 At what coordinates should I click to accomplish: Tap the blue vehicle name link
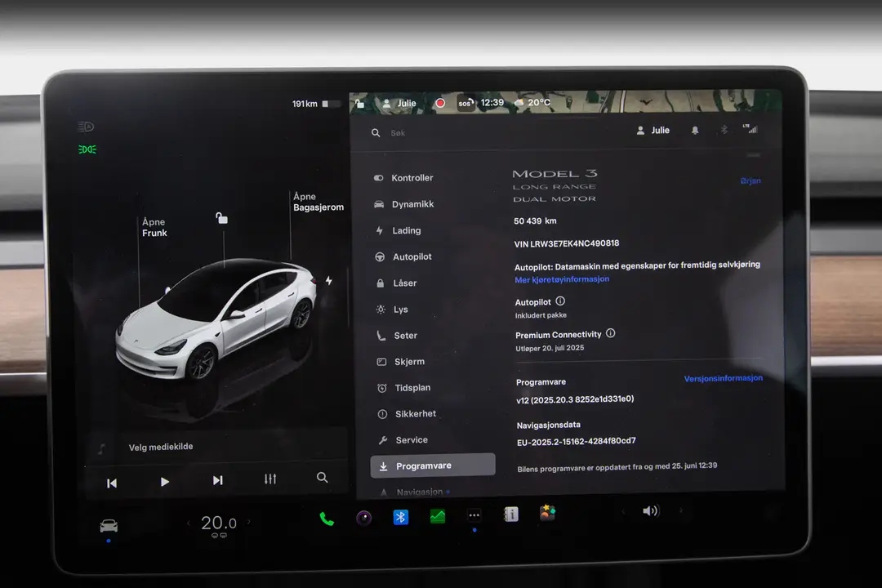pos(751,181)
